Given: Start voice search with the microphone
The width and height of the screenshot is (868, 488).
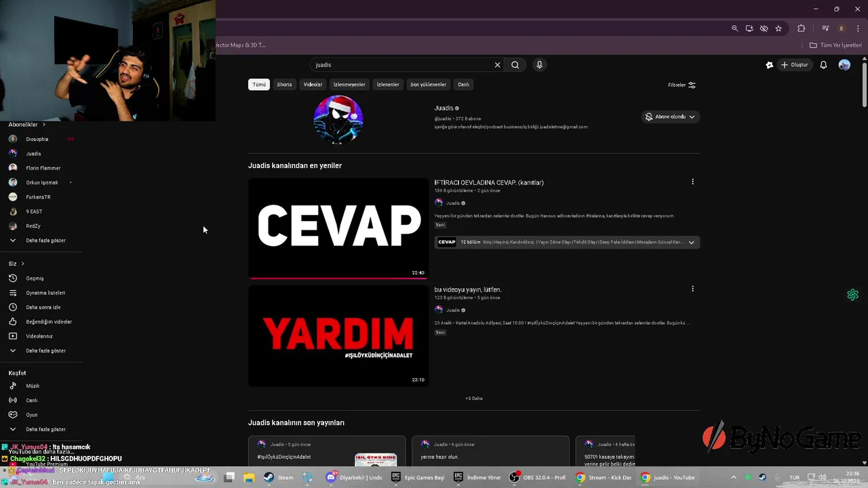Looking at the screenshot, I should pos(540,65).
